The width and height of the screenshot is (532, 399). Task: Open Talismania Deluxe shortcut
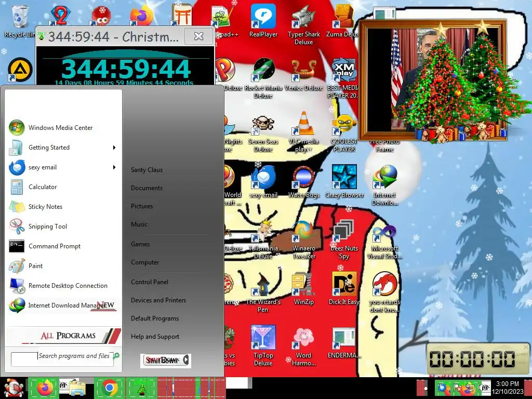pyautogui.click(x=263, y=239)
